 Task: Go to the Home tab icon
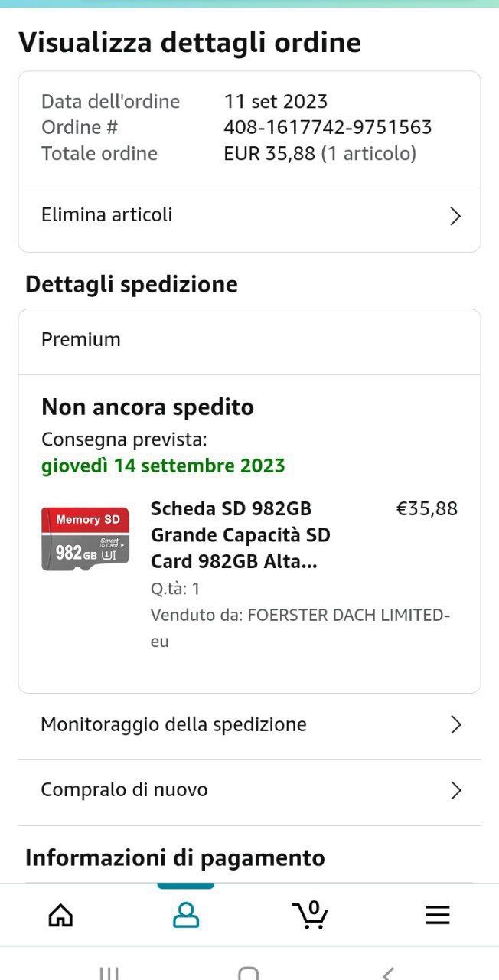(x=60, y=915)
